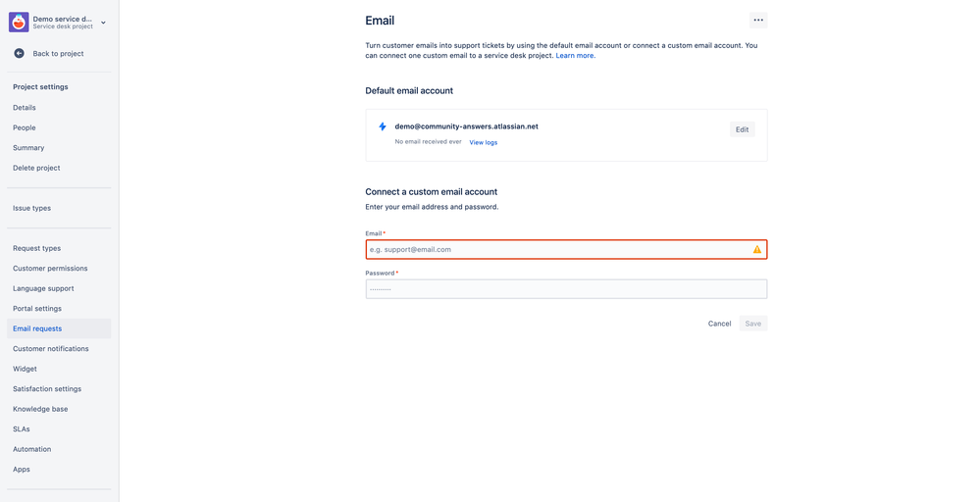Open View logs link
Screen dimensions: 980x502
point(483,142)
